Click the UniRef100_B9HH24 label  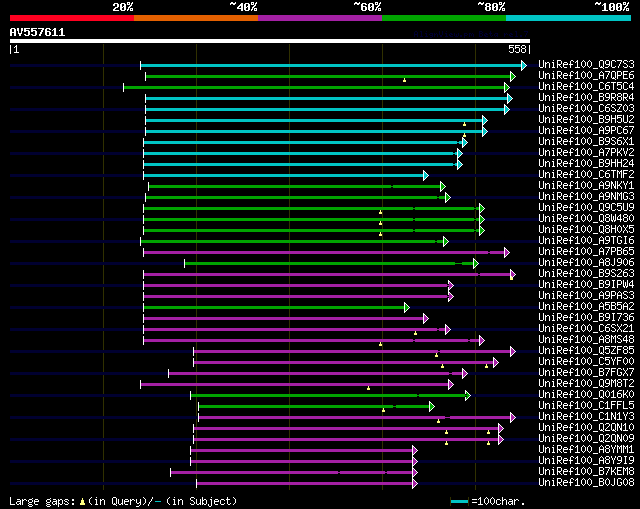coord(586,164)
